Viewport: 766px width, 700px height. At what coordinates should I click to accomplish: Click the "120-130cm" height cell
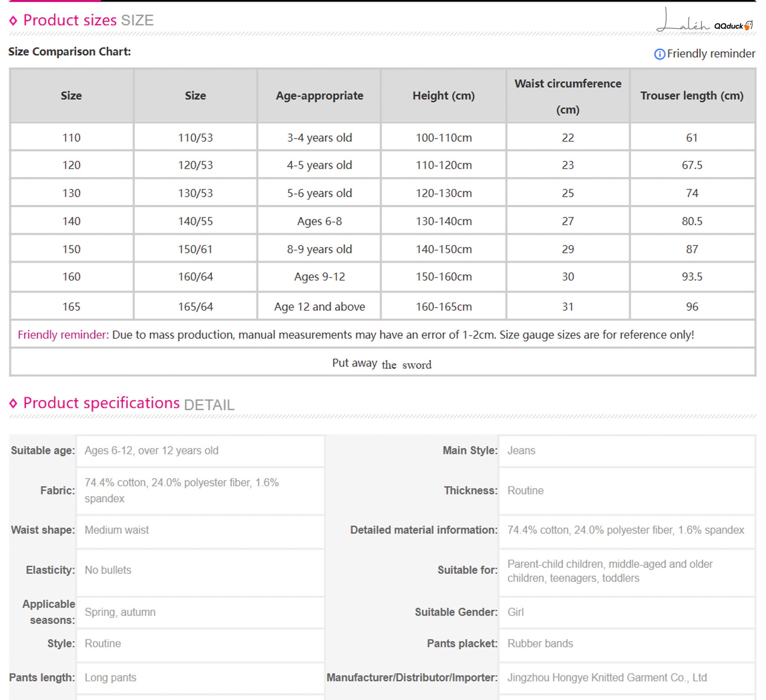point(444,193)
